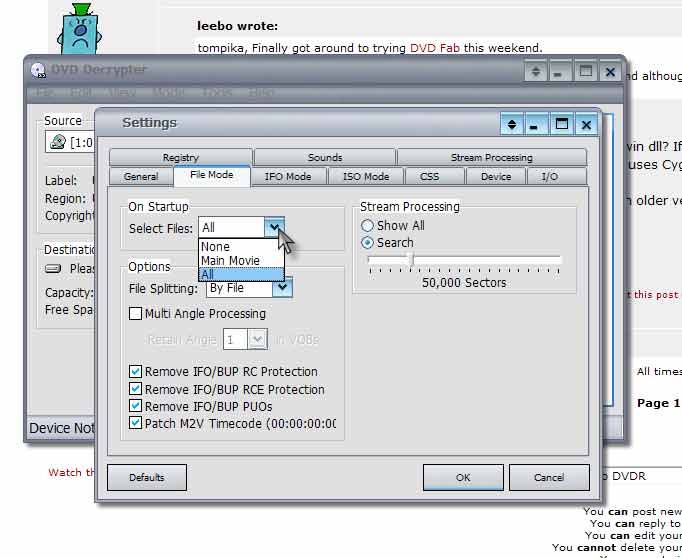Click the Select Files value field
This screenshot has width=682, height=558.
231,227
